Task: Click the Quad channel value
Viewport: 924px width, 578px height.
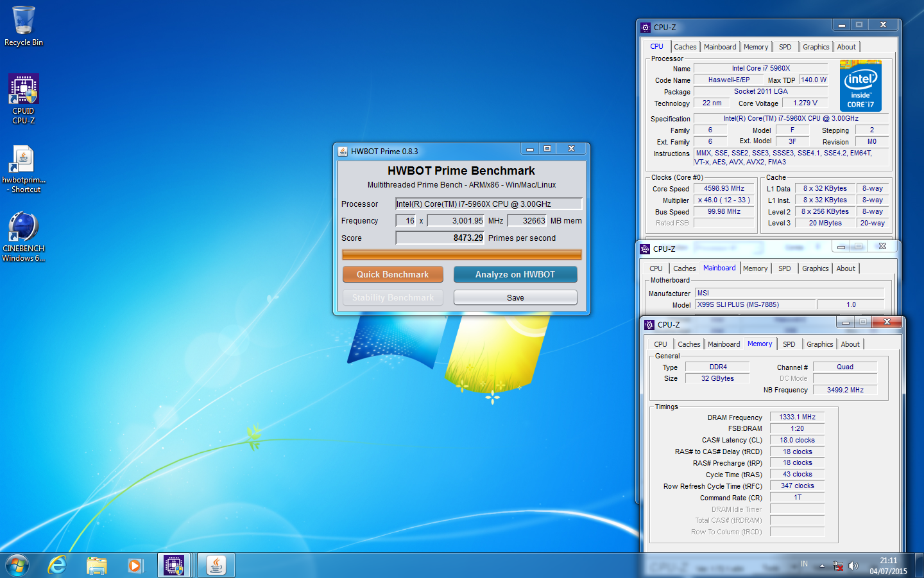Action: click(x=845, y=367)
